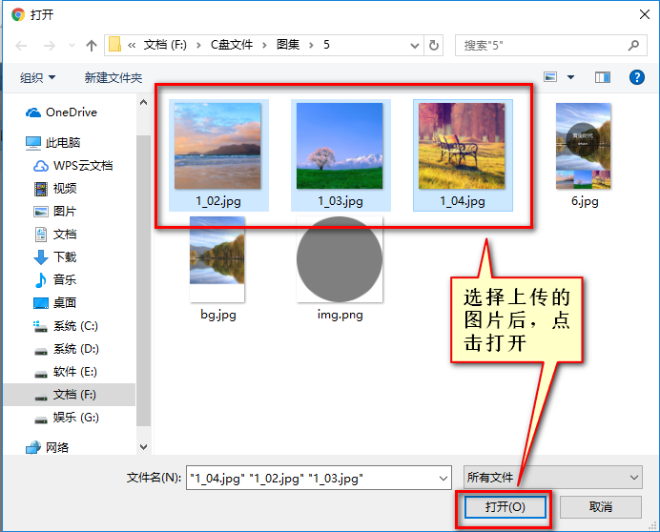Select 下载 folder in the sidebar

64,257
